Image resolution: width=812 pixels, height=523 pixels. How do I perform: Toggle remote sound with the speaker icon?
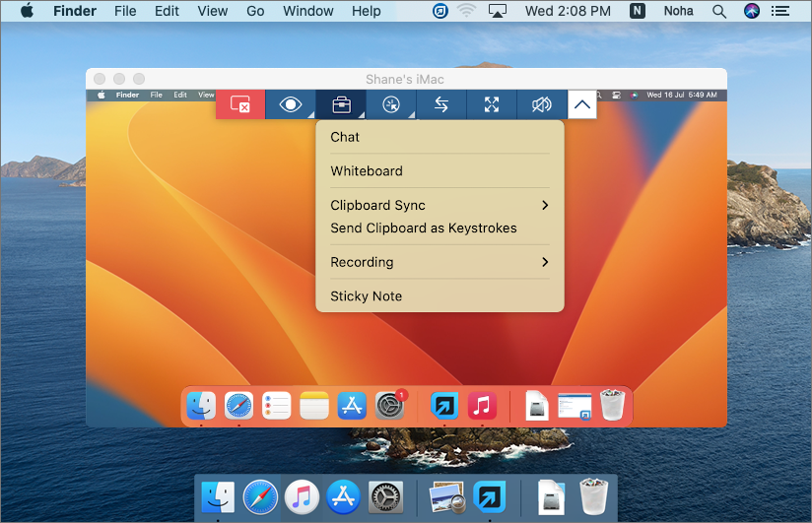[542, 104]
